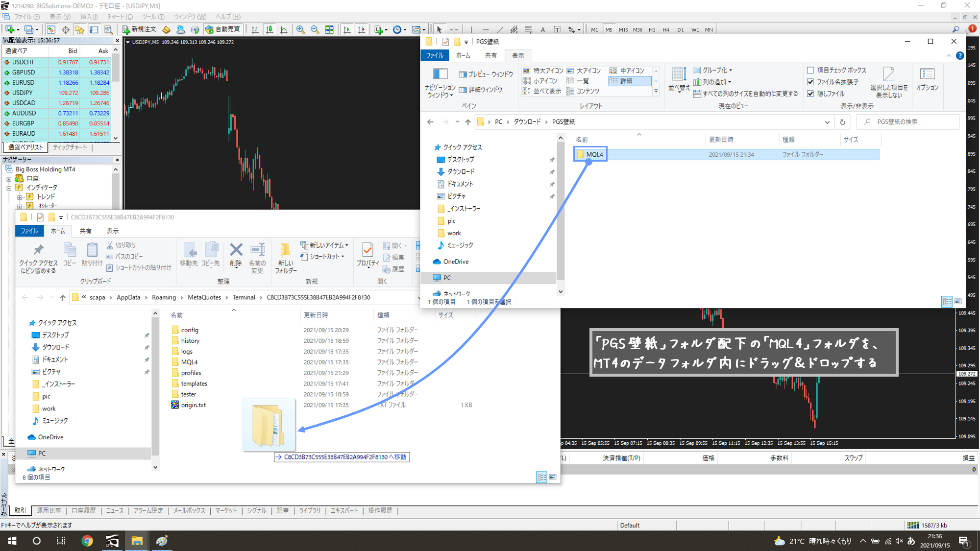Click the Zoom Out magnifier in MT4 toolbar
This screenshot has width=980, height=551.
(315, 30)
